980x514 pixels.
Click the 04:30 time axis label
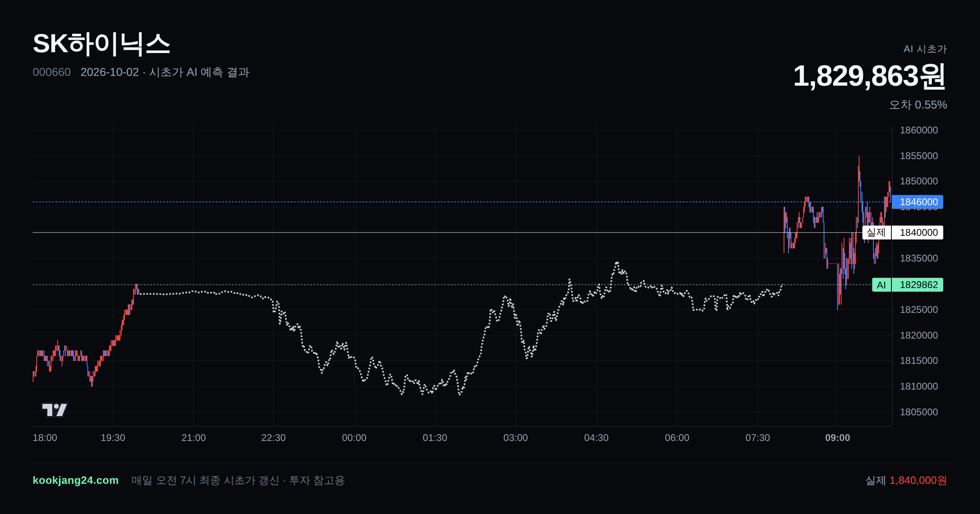pos(596,438)
